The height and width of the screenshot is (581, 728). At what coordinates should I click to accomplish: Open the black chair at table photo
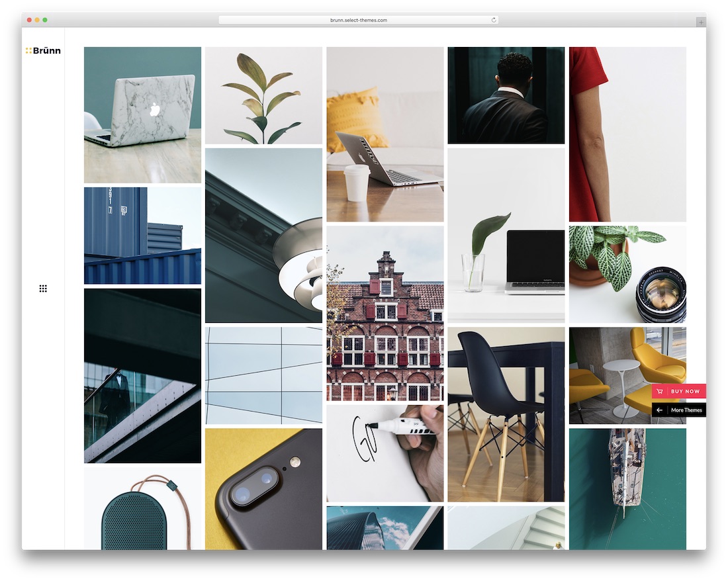coord(506,414)
